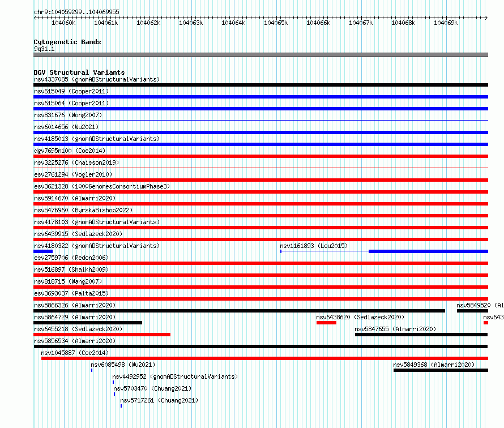The image size is (504, 428).
Task: Click the nsv5849520 variant label
Action: pos(480,305)
